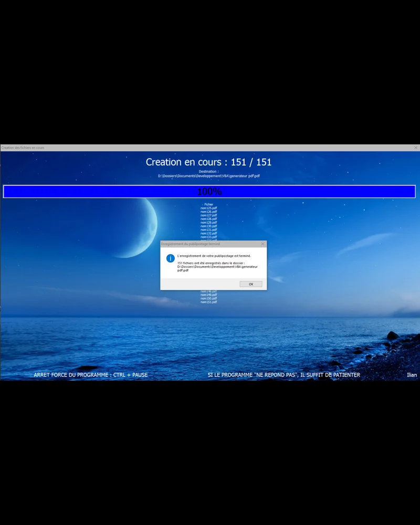Click the title Creation en cours 151 / 151

(x=209, y=162)
